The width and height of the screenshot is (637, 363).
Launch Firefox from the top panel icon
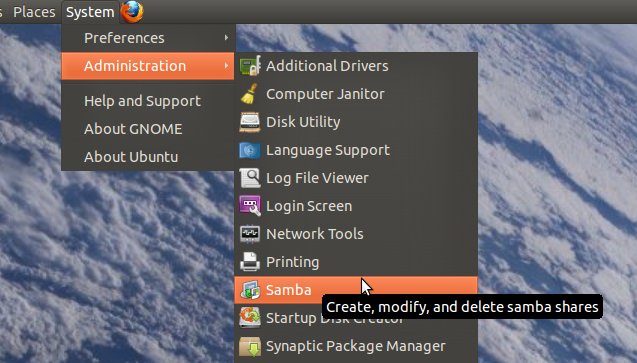click(x=132, y=12)
